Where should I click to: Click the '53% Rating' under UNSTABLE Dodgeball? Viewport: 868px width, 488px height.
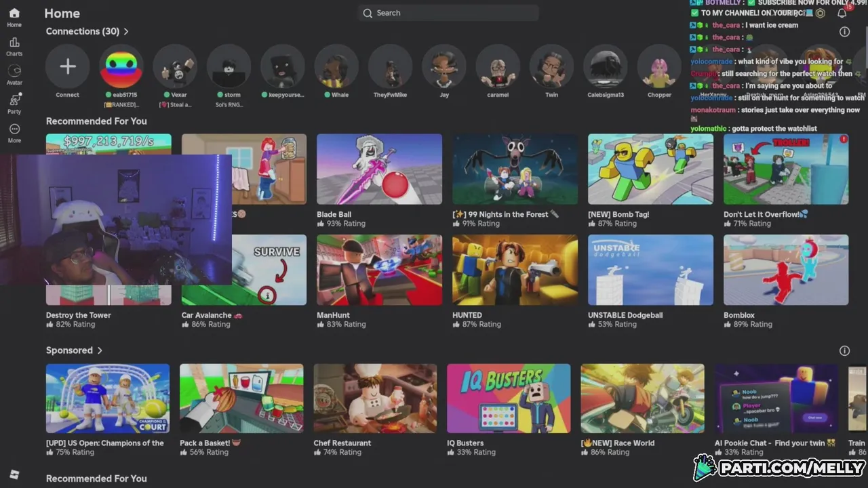point(617,325)
